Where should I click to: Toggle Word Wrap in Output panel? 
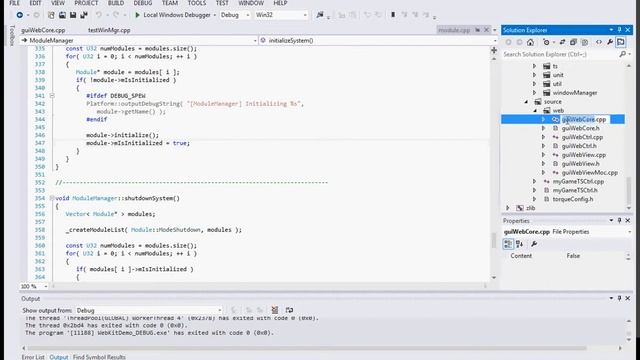pyautogui.click(x=289, y=310)
